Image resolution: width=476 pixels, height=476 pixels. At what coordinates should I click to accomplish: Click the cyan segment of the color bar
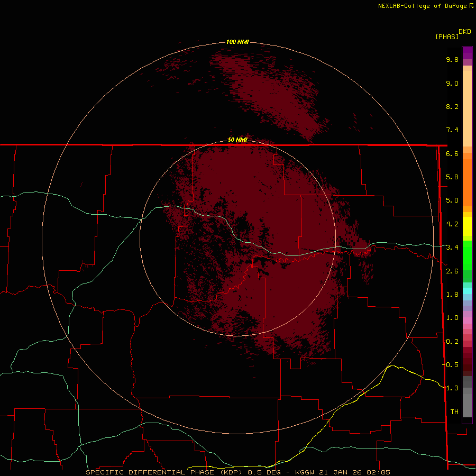coord(467,291)
